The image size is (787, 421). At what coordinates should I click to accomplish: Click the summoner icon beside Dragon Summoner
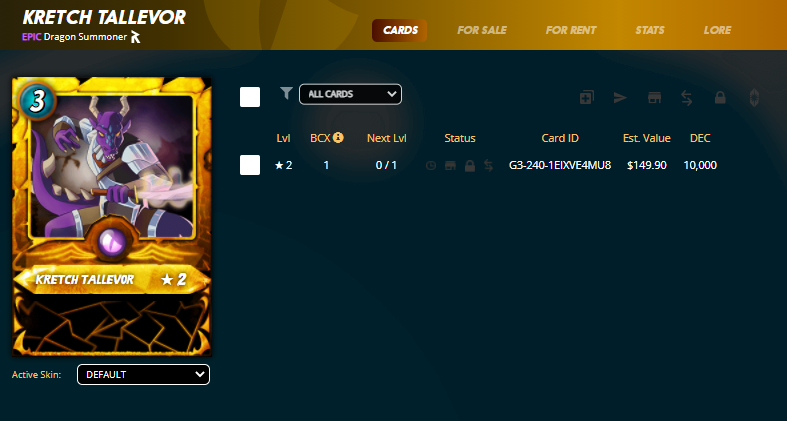136,37
